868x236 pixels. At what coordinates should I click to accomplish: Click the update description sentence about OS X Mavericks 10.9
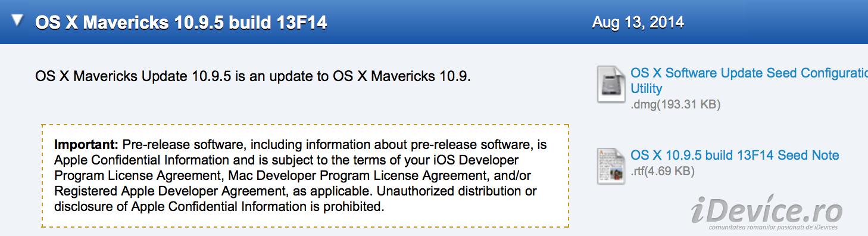[253, 76]
